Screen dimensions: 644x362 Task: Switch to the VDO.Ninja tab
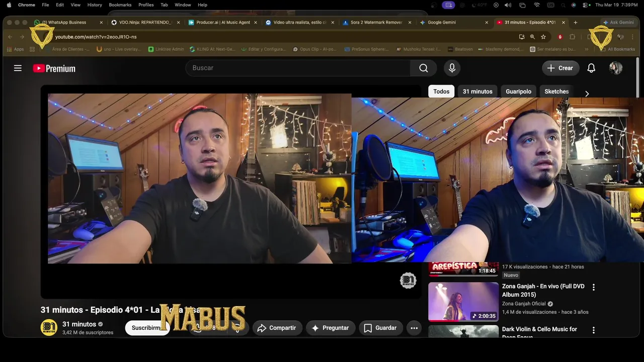(x=145, y=23)
